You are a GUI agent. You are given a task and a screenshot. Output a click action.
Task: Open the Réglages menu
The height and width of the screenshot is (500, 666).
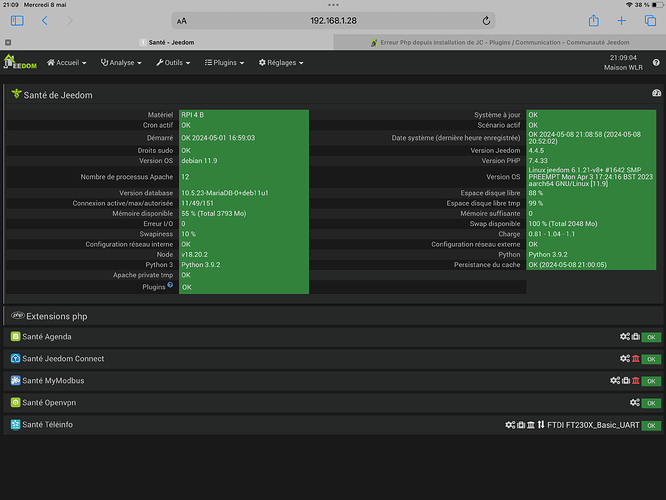(281, 63)
